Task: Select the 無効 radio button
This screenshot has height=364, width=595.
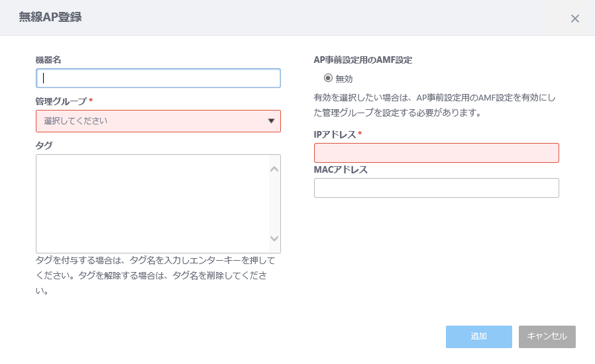Action: pyautogui.click(x=328, y=78)
